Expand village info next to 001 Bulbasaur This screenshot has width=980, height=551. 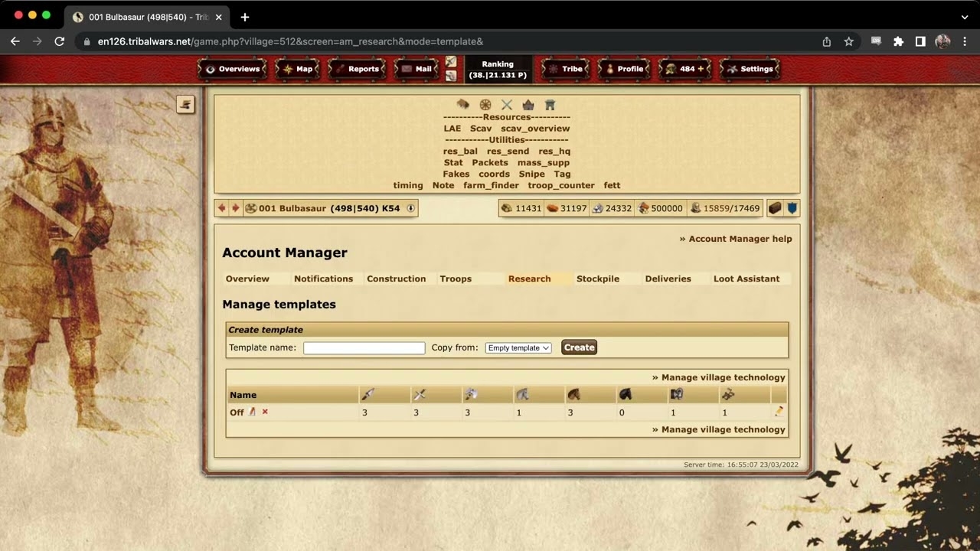point(411,207)
